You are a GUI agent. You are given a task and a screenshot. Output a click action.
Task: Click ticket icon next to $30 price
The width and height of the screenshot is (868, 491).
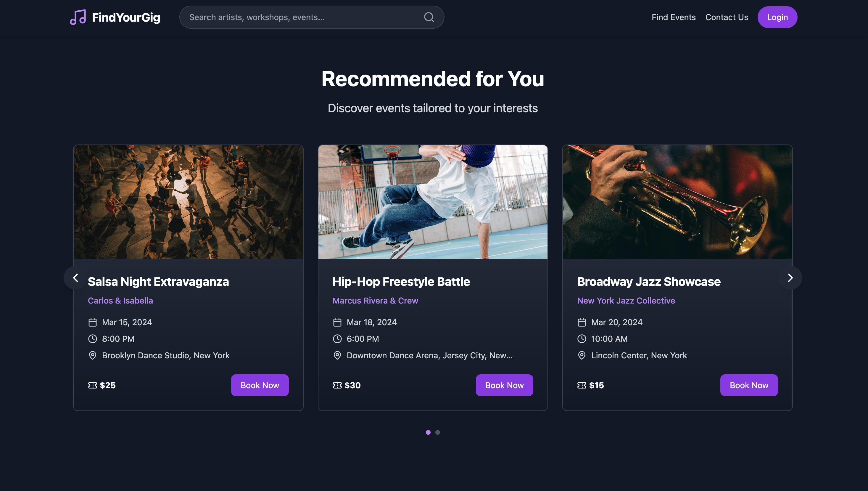pos(337,385)
